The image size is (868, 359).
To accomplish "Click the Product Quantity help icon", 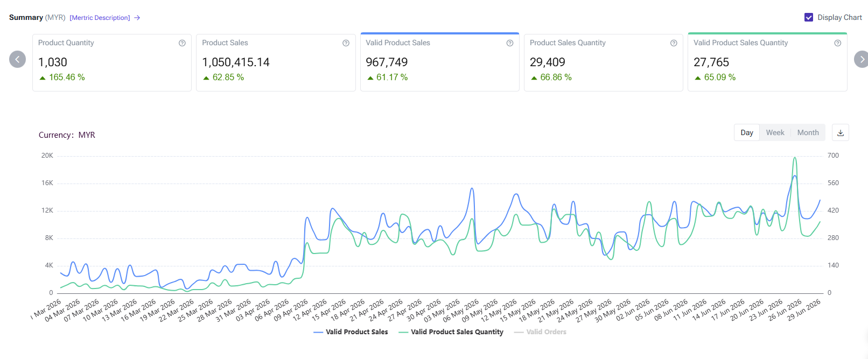I will [182, 43].
